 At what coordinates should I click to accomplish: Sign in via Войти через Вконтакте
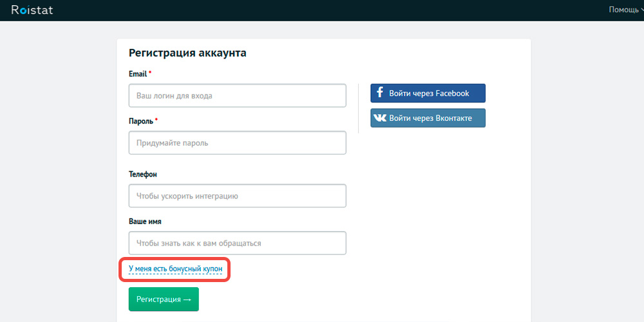[428, 118]
